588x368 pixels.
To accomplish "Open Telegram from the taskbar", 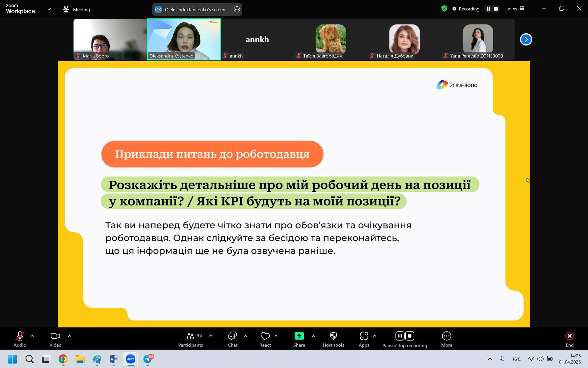I will (x=148, y=359).
